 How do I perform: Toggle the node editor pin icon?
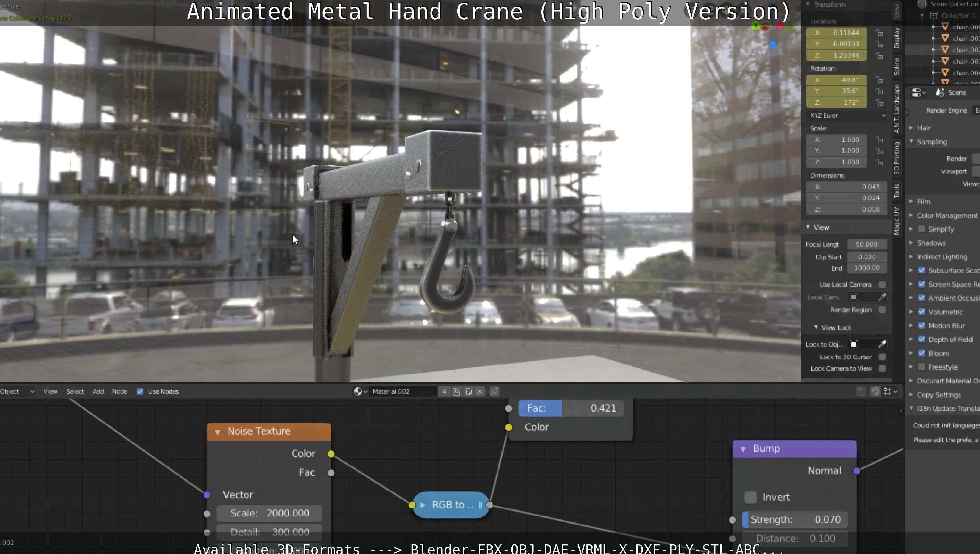tap(494, 391)
